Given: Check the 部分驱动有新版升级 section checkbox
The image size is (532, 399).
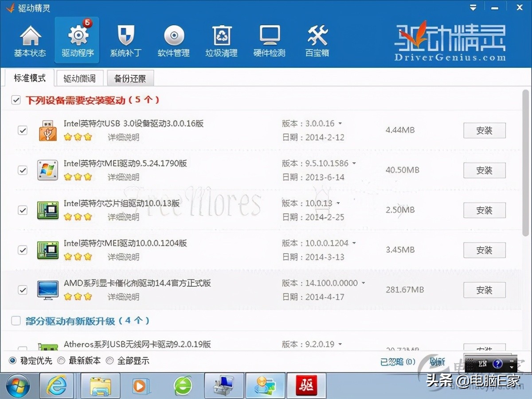Looking at the screenshot, I should [x=16, y=321].
